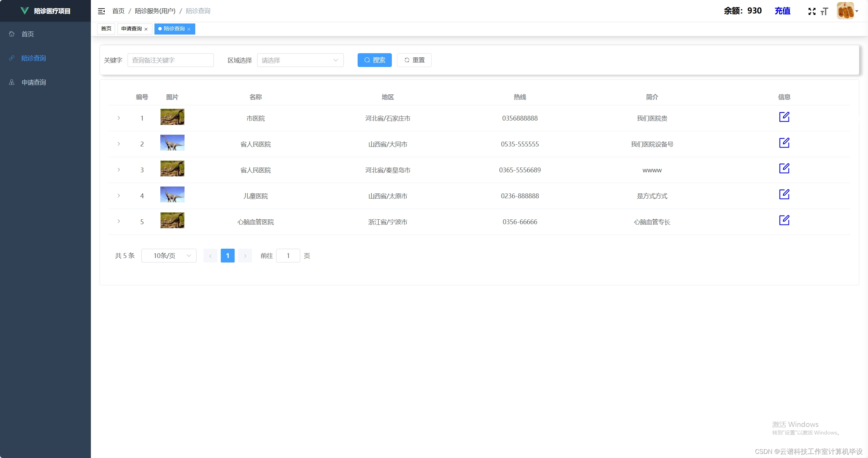
Task: Click the sidebar collapse hamburger icon
Action: [x=101, y=11]
